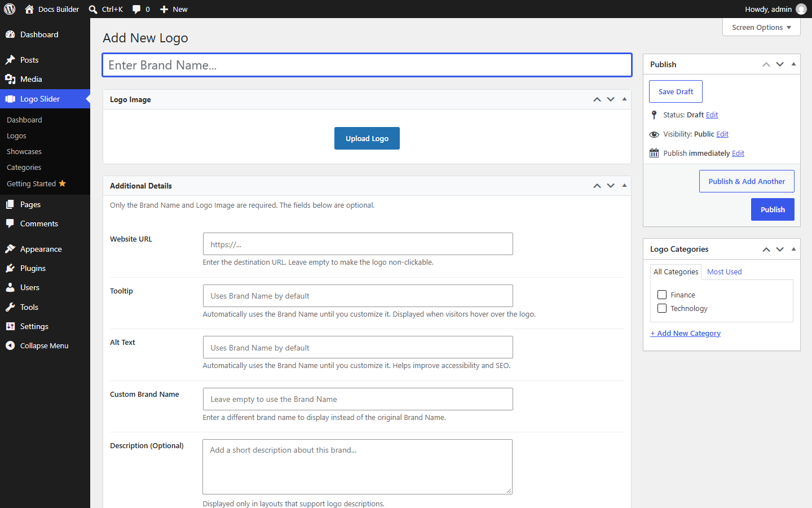Image resolution: width=812 pixels, height=508 pixels.
Task: Focus the Website URL input field
Action: [x=358, y=244]
